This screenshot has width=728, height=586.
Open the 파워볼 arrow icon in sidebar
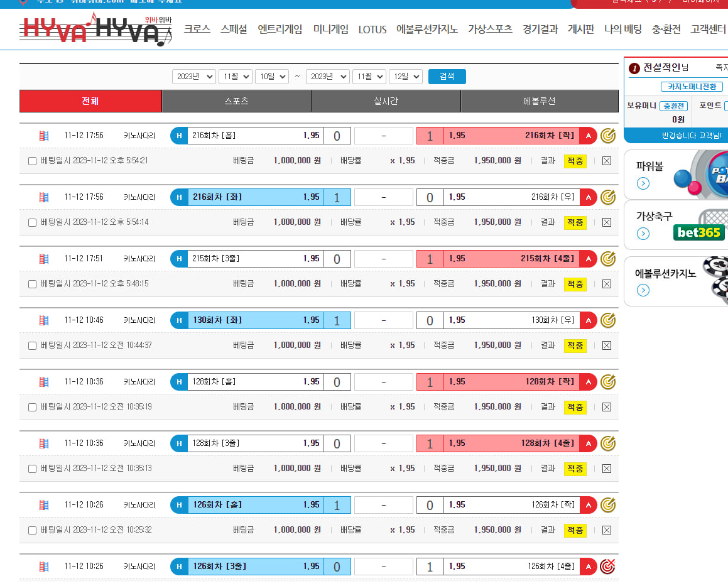[x=643, y=183]
